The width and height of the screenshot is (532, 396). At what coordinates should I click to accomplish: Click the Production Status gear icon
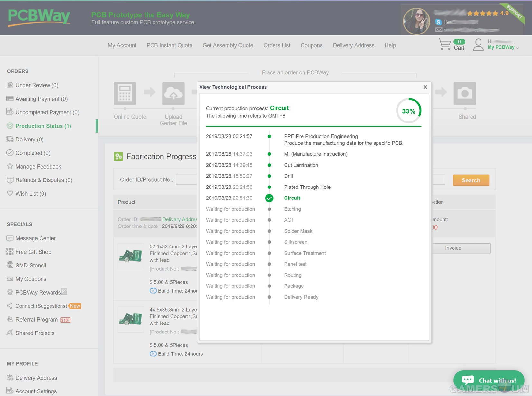coord(10,126)
